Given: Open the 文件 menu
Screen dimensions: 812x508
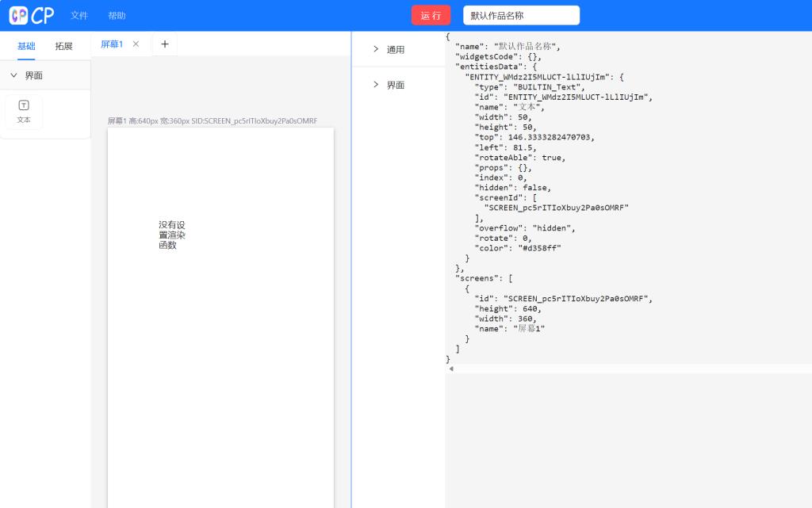Looking at the screenshot, I should (x=79, y=16).
